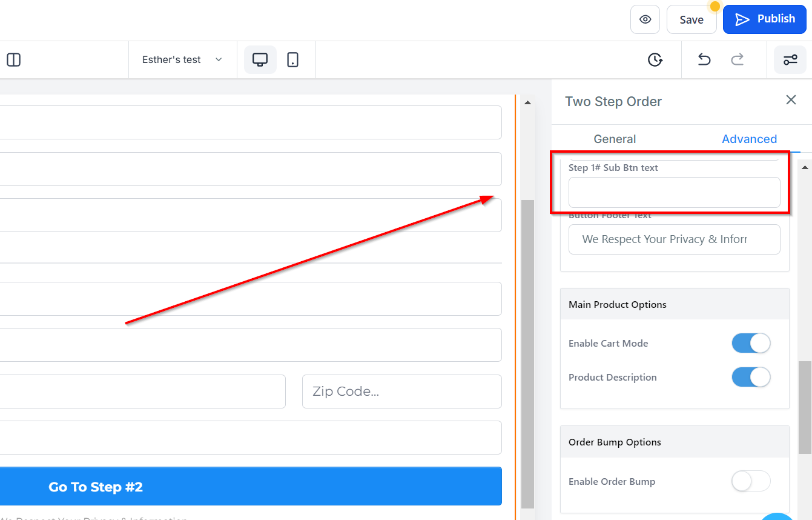Screen dimensions: 812x520
Task: Open the General tab
Action: [x=615, y=139]
